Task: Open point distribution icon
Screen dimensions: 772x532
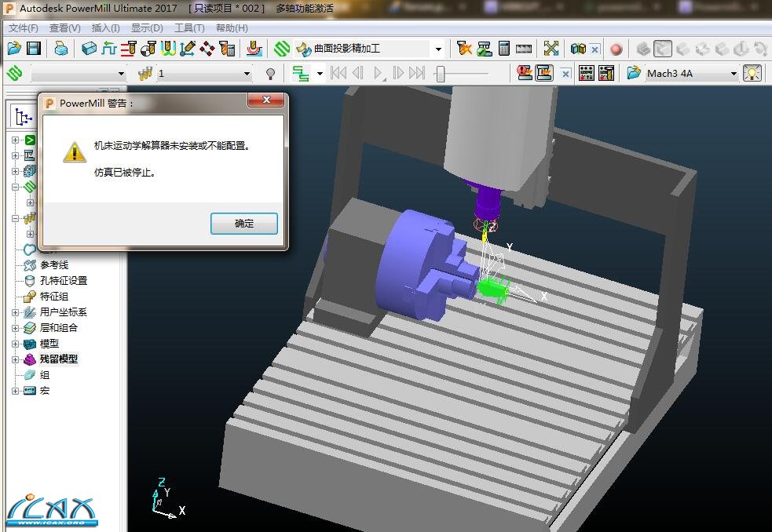Action: [207, 48]
